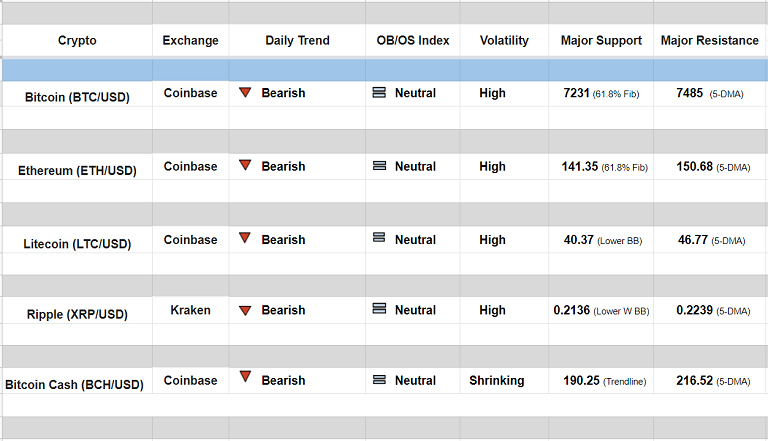
Task: Click the Bitcoin (BTC/USD) cell
Action: tap(77, 97)
